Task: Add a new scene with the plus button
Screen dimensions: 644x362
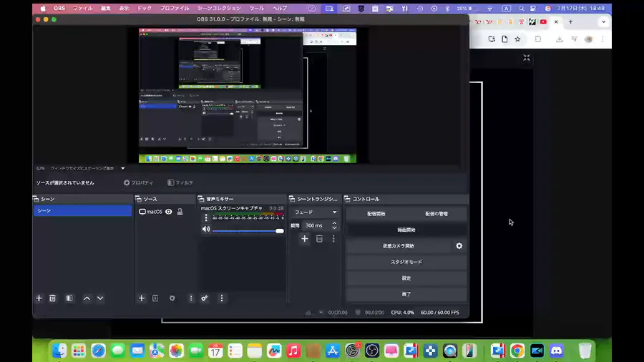Action: coord(39,298)
